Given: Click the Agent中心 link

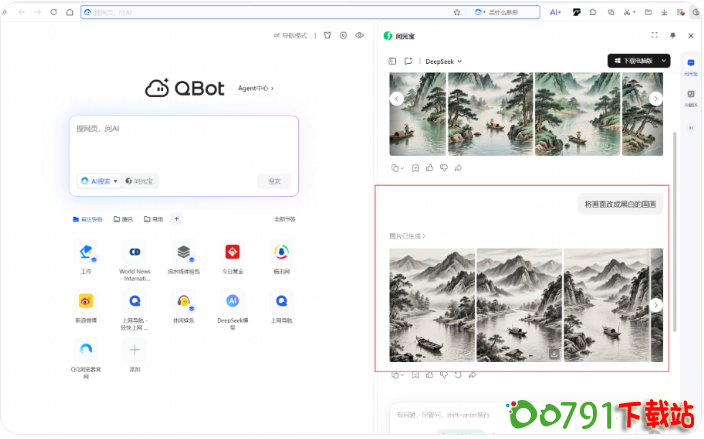Looking at the screenshot, I should pyautogui.click(x=255, y=88).
